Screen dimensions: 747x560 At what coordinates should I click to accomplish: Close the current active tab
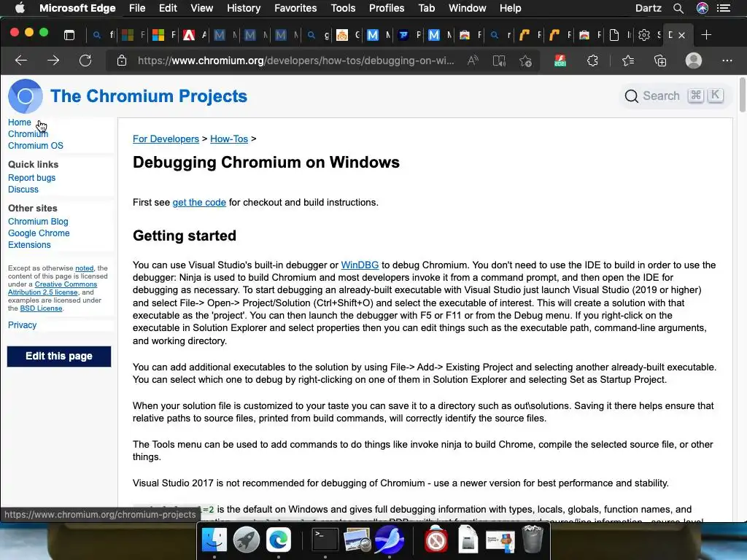pyautogui.click(x=682, y=35)
